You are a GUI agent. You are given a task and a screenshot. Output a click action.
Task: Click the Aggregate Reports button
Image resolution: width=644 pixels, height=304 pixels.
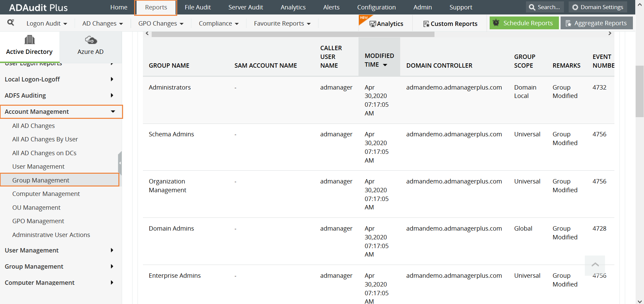click(597, 23)
